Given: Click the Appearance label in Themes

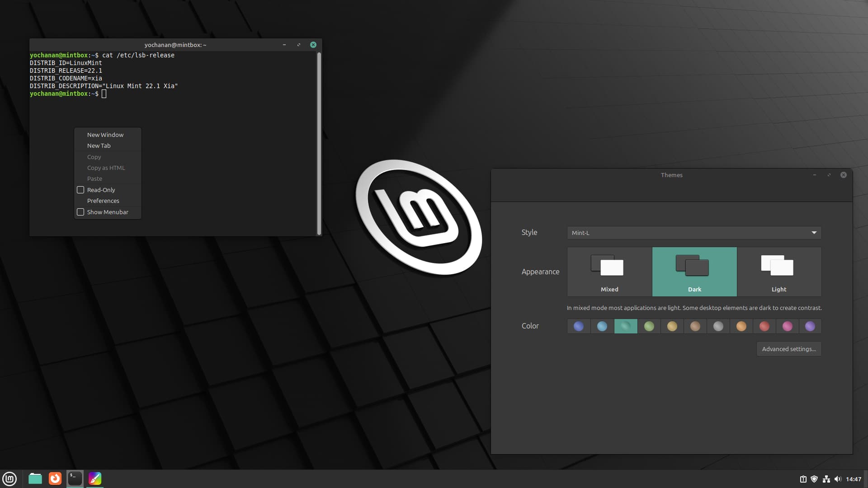Looking at the screenshot, I should pos(540,272).
